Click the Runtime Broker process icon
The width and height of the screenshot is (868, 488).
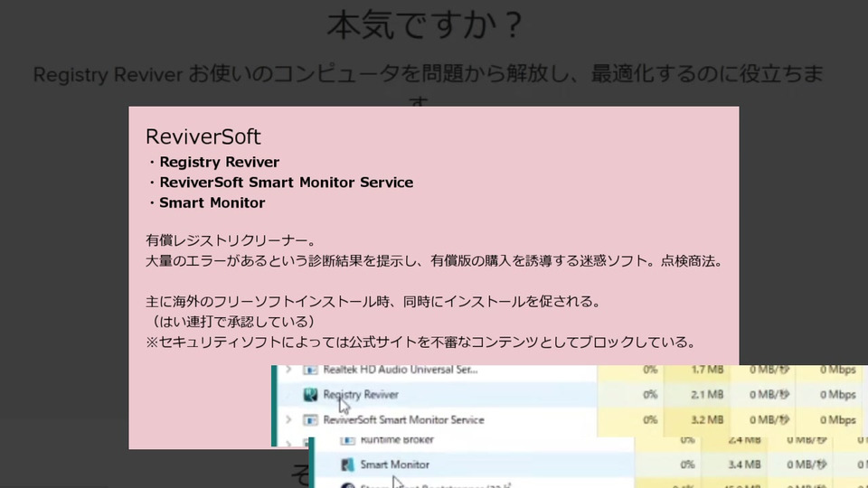(347, 440)
